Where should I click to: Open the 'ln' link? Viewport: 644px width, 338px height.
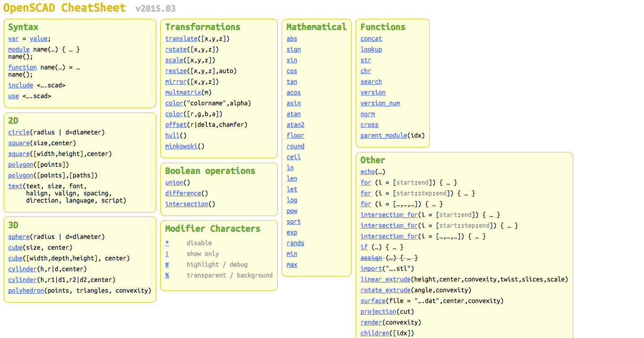pyautogui.click(x=290, y=168)
